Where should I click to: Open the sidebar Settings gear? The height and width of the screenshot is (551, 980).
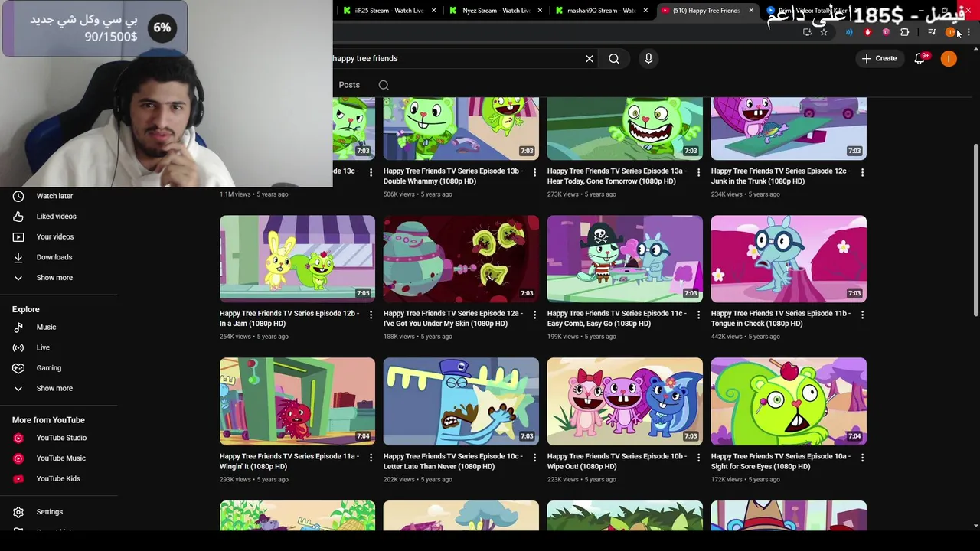[x=18, y=512]
